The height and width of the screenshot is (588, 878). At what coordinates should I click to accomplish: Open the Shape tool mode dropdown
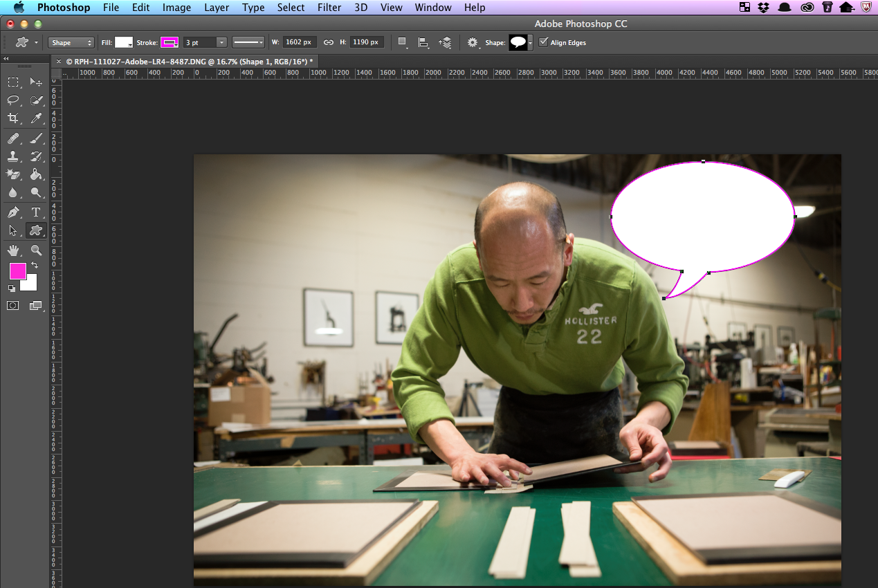coord(71,43)
